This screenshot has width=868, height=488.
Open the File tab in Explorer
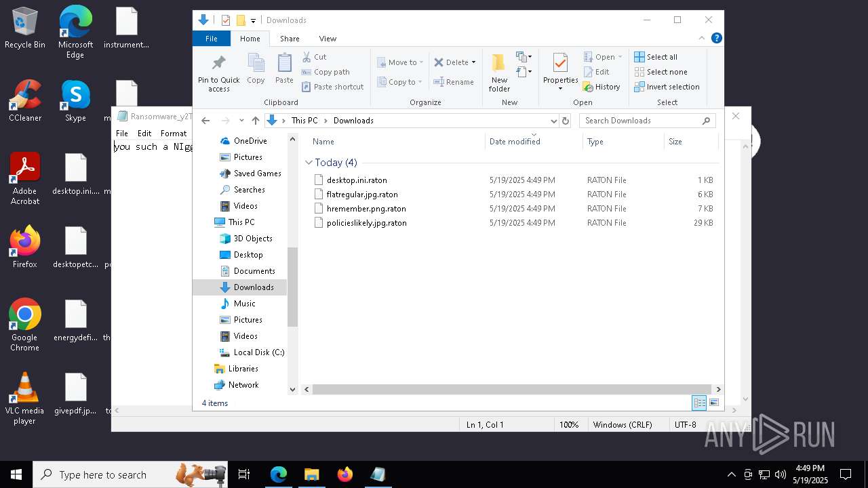212,39
